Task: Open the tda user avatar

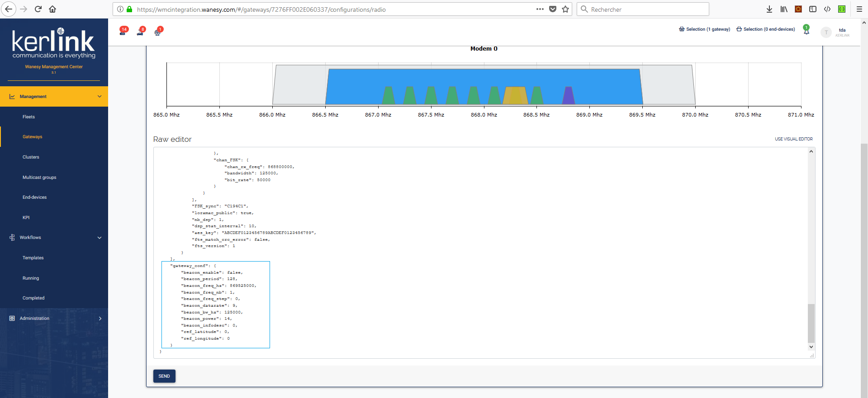Action: click(x=826, y=32)
